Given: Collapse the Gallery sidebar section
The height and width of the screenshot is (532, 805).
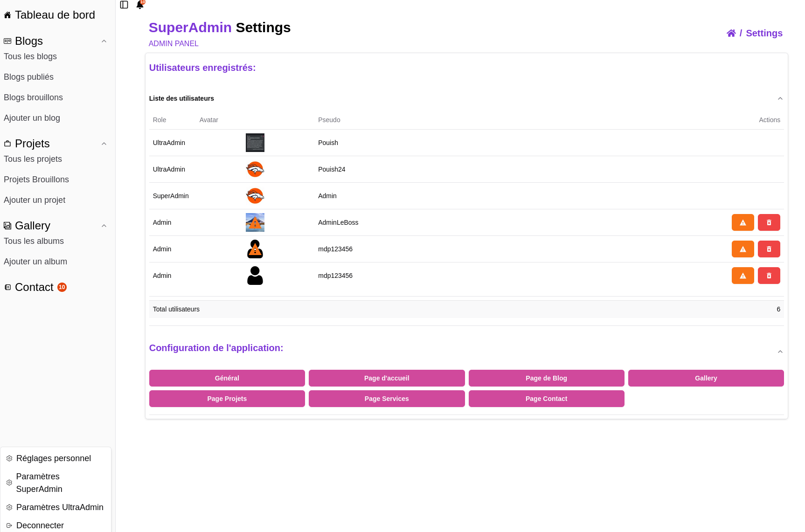Looking at the screenshot, I should point(104,226).
